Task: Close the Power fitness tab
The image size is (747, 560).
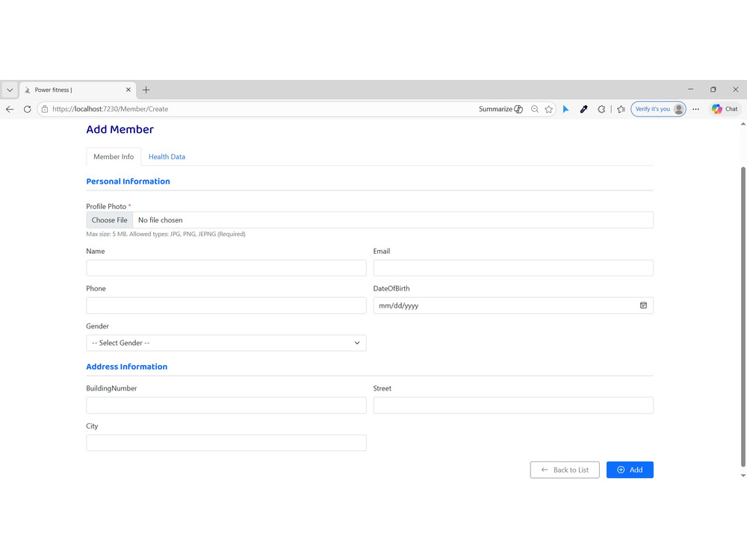Action: tap(128, 90)
